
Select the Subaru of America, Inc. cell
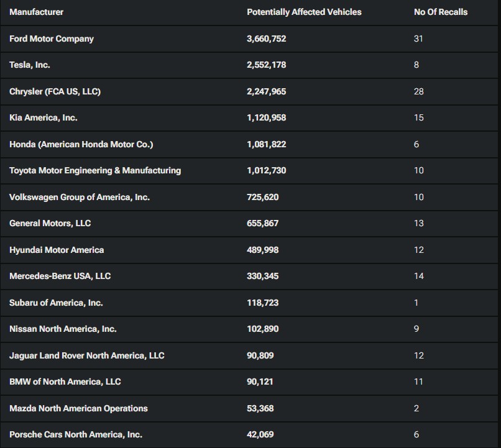56,303
